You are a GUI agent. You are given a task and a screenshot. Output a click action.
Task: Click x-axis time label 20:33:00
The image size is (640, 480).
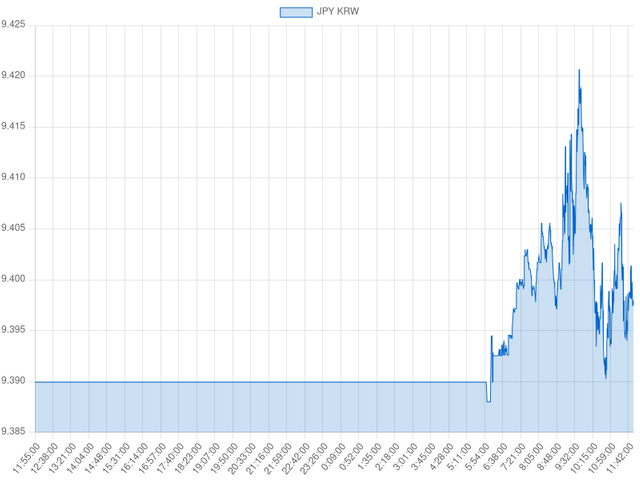[242, 458]
